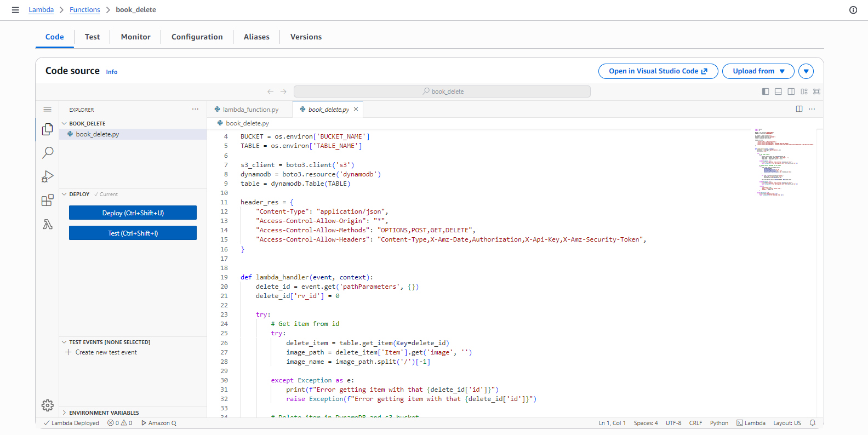Open the Code tab

(x=54, y=37)
